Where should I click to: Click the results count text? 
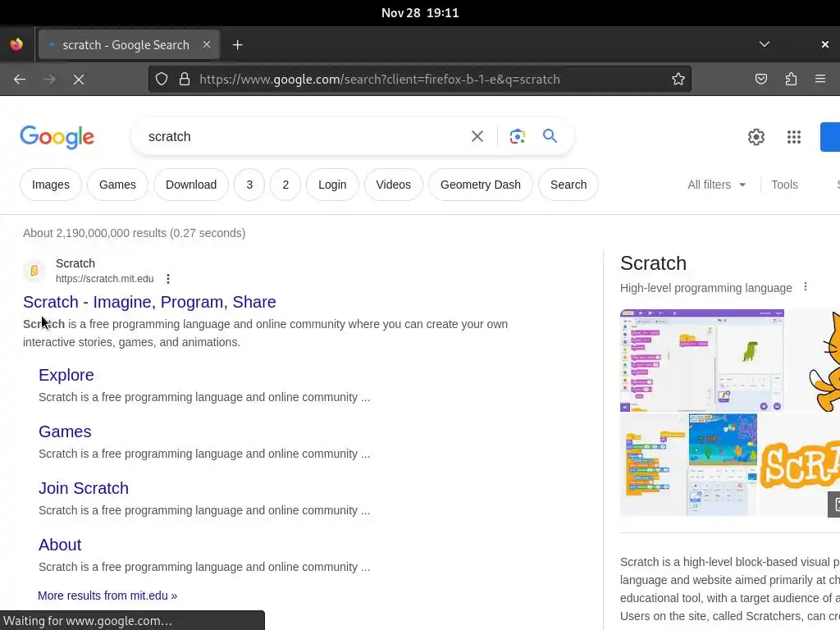(135, 233)
